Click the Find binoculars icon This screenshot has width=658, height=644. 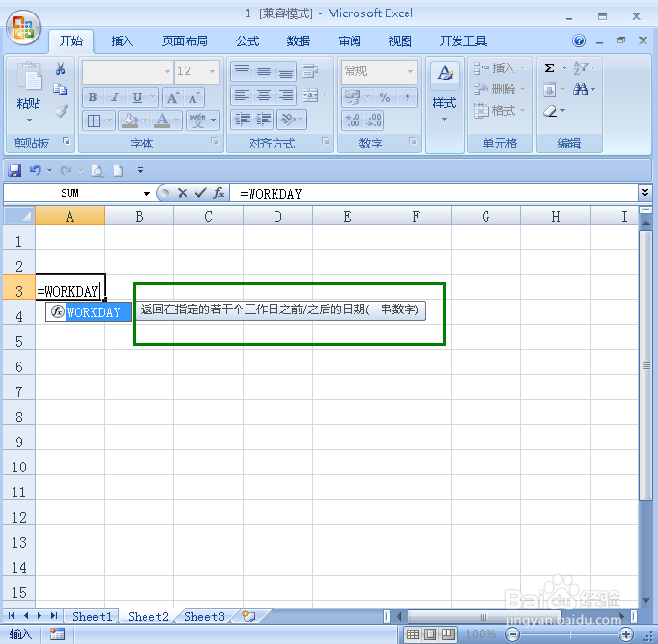pos(581,90)
